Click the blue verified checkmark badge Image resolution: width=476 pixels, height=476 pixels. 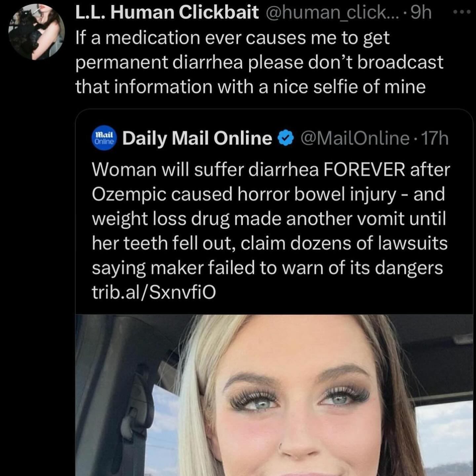[x=287, y=138]
